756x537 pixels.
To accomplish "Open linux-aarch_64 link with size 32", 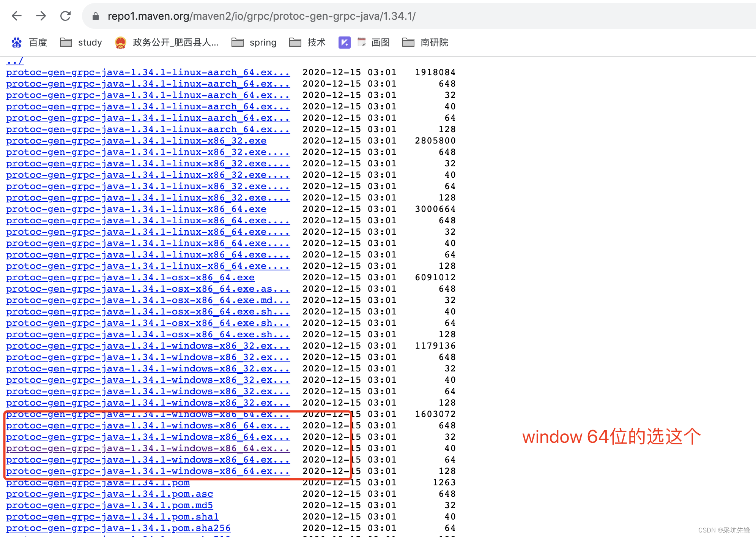I will point(148,95).
